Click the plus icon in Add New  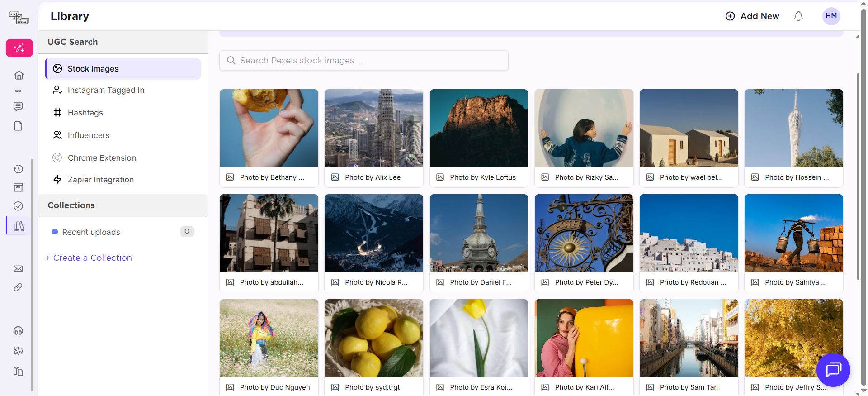coord(730,16)
